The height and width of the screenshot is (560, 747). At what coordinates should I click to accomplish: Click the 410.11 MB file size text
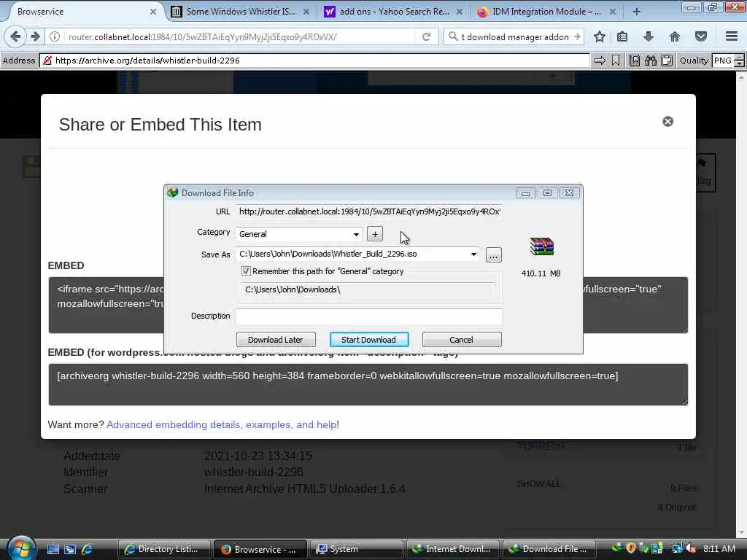pos(541,273)
